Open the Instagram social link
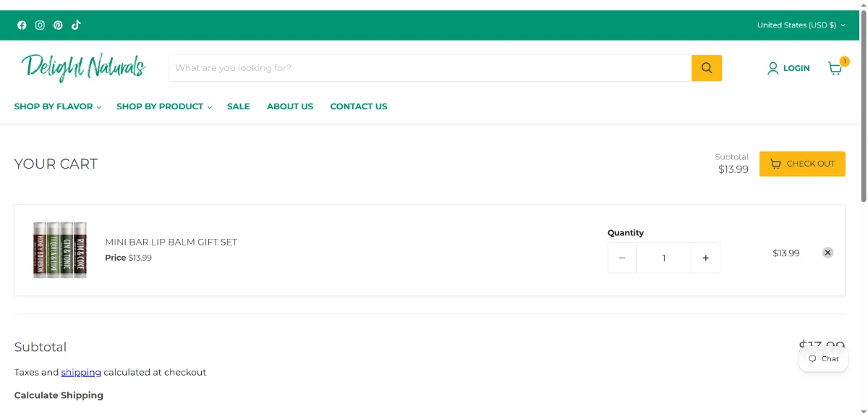Viewport: 868px width, 417px height. click(x=40, y=25)
